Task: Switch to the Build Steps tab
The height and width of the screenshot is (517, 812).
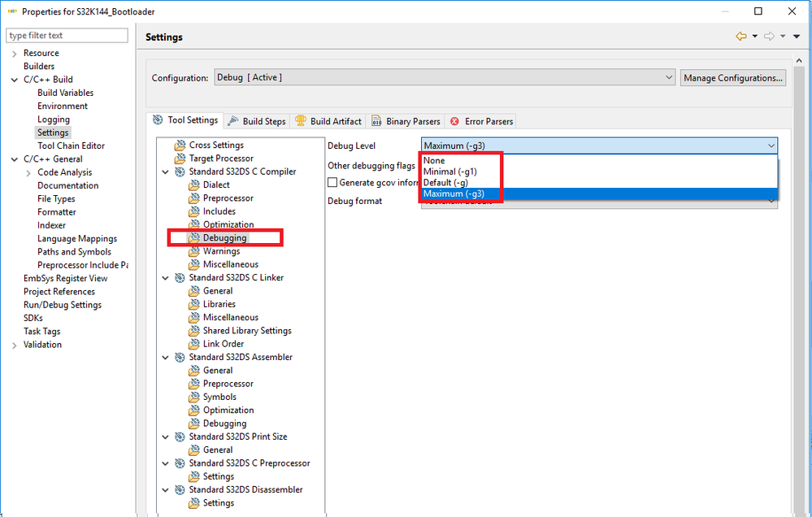Action: (258, 121)
